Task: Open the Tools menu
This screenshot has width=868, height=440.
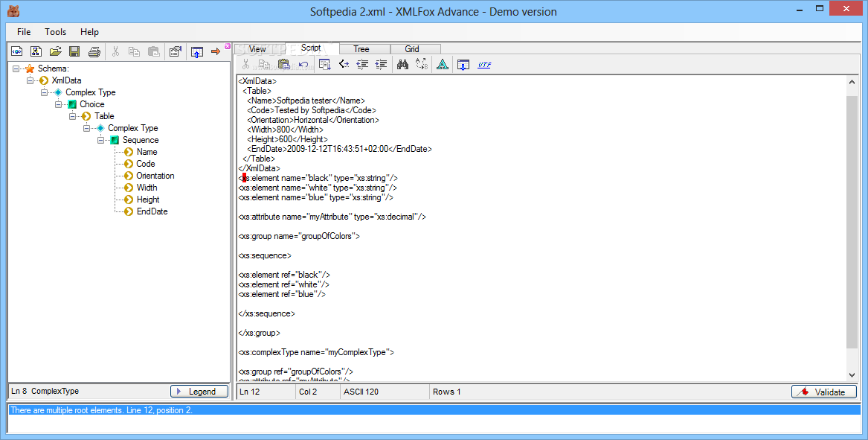Action: [x=55, y=31]
